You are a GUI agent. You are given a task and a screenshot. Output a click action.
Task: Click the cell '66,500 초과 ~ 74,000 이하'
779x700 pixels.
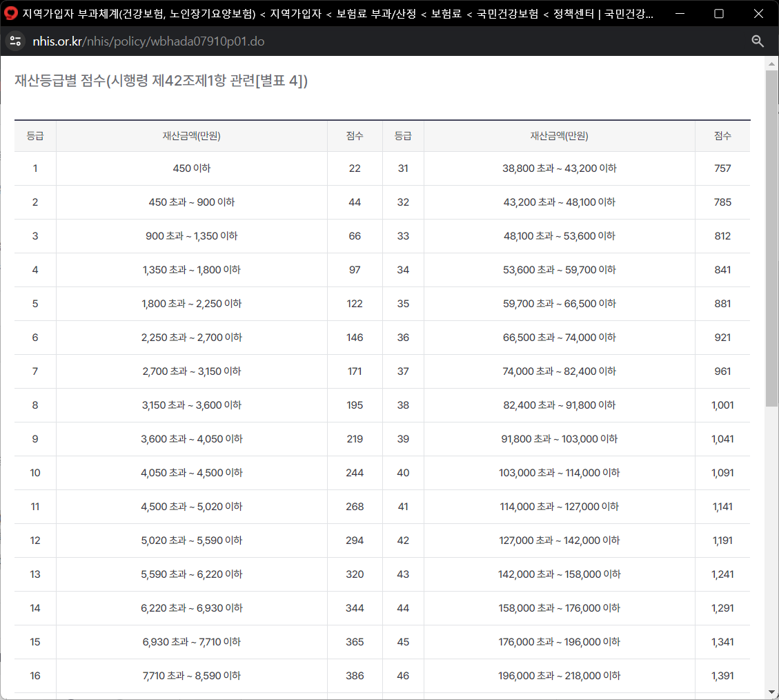(560, 338)
